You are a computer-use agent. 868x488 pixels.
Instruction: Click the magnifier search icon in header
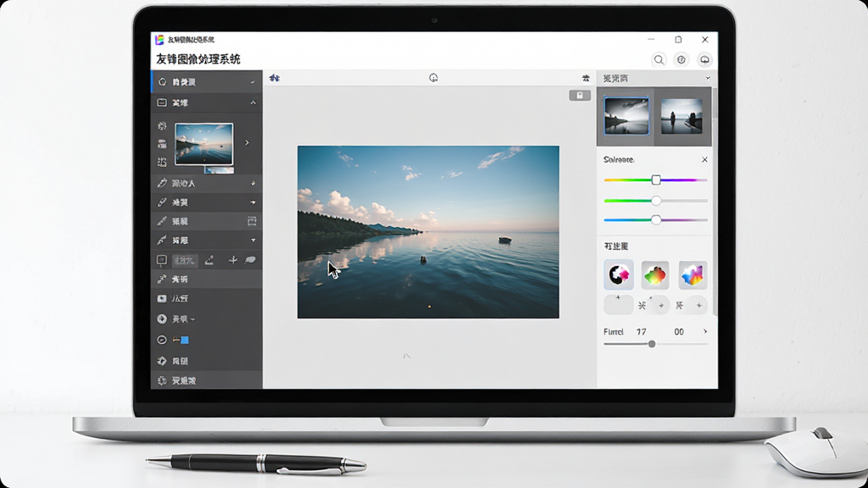click(x=659, y=60)
